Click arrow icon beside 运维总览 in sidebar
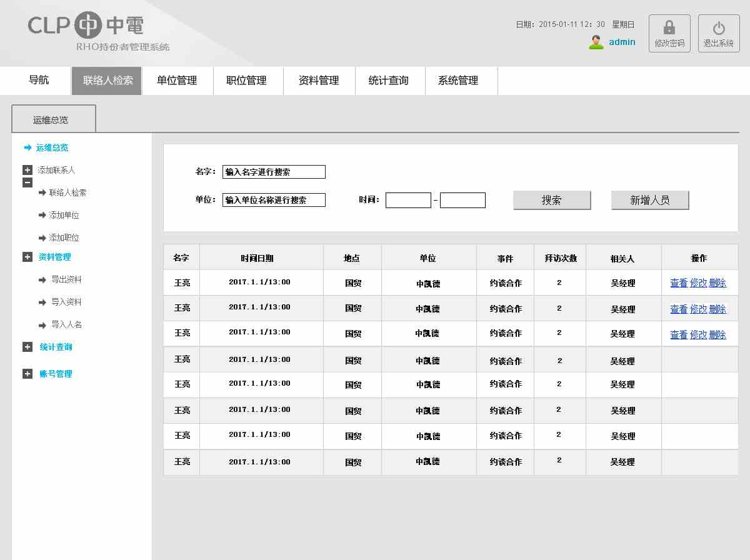Image resolution: width=750 pixels, height=560 pixels. pyautogui.click(x=27, y=147)
